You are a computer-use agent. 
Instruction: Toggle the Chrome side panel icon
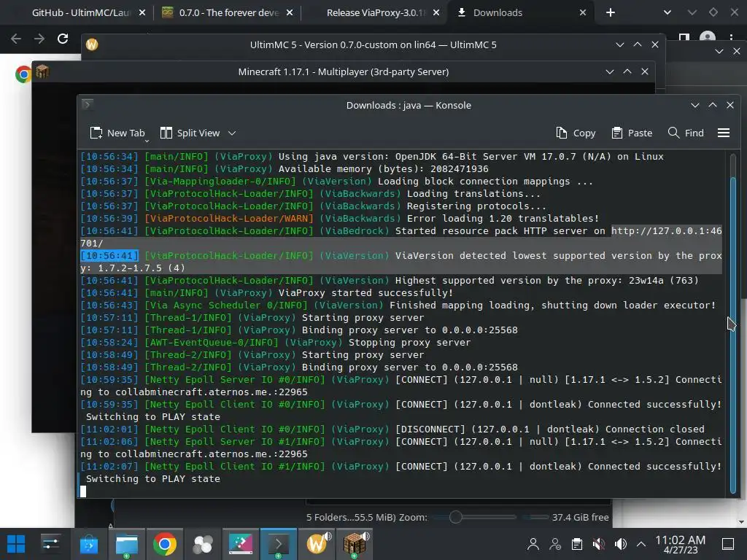pyautogui.click(x=684, y=37)
